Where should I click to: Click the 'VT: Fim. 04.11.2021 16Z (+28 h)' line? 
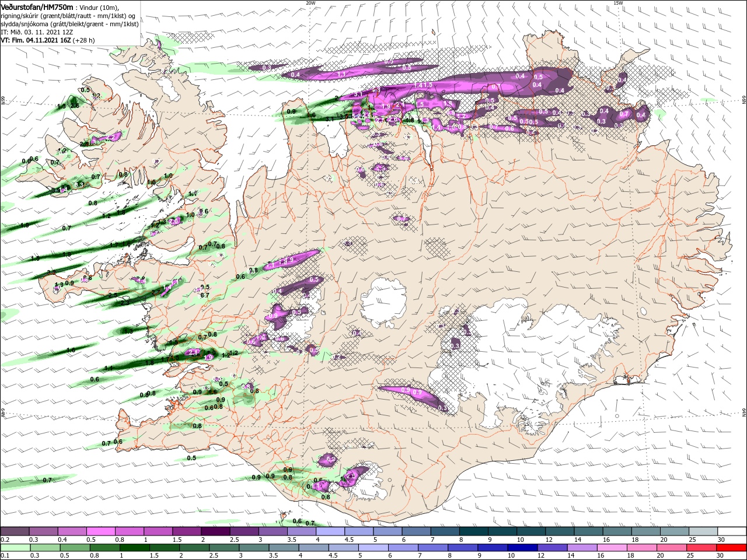(48, 40)
